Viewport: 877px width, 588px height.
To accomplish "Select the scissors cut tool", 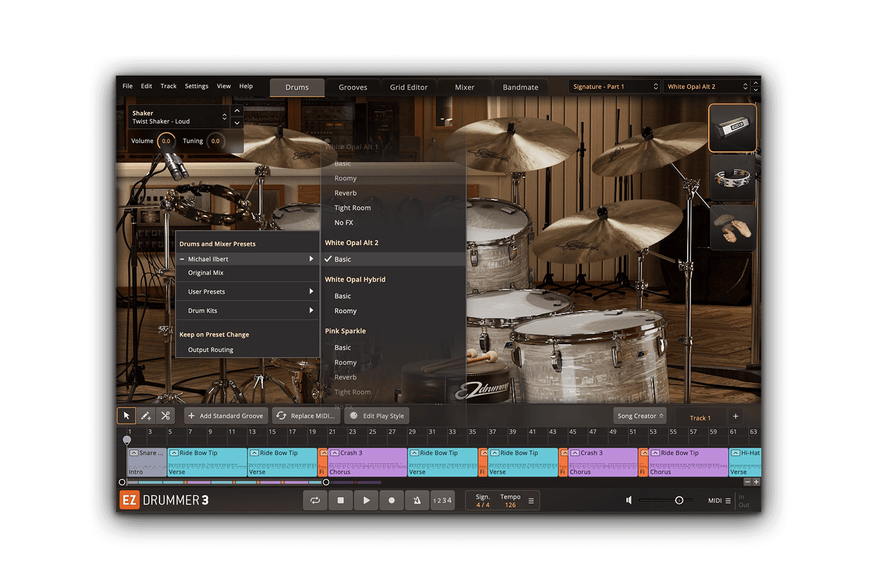I will click(x=166, y=416).
